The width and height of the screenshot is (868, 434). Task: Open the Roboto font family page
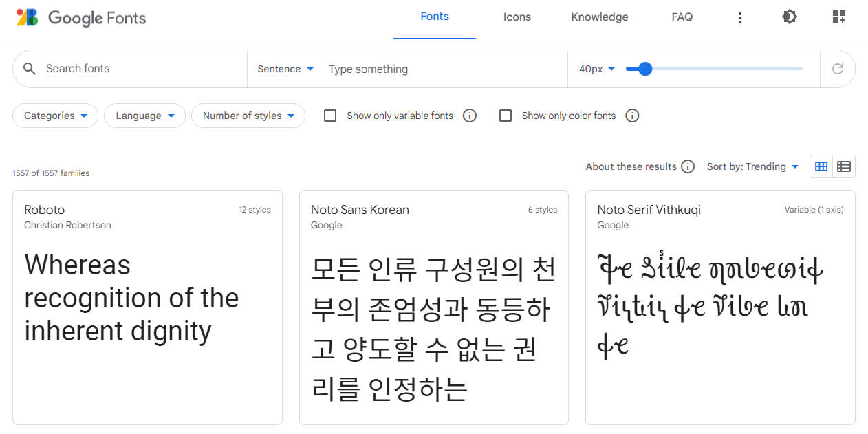pyautogui.click(x=45, y=210)
